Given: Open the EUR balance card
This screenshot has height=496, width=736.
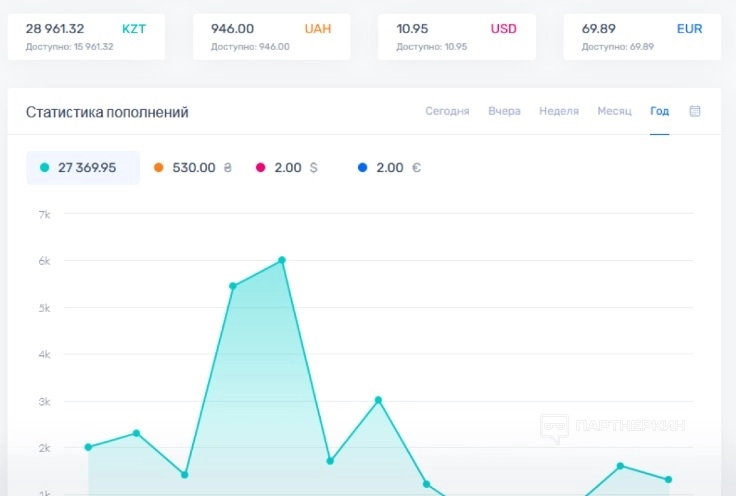Looking at the screenshot, I should (x=642, y=37).
